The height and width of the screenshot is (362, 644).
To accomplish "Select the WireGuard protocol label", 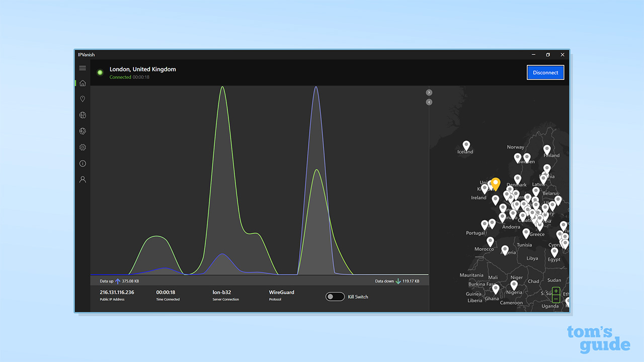I will pyautogui.click(x=281, y=292).
